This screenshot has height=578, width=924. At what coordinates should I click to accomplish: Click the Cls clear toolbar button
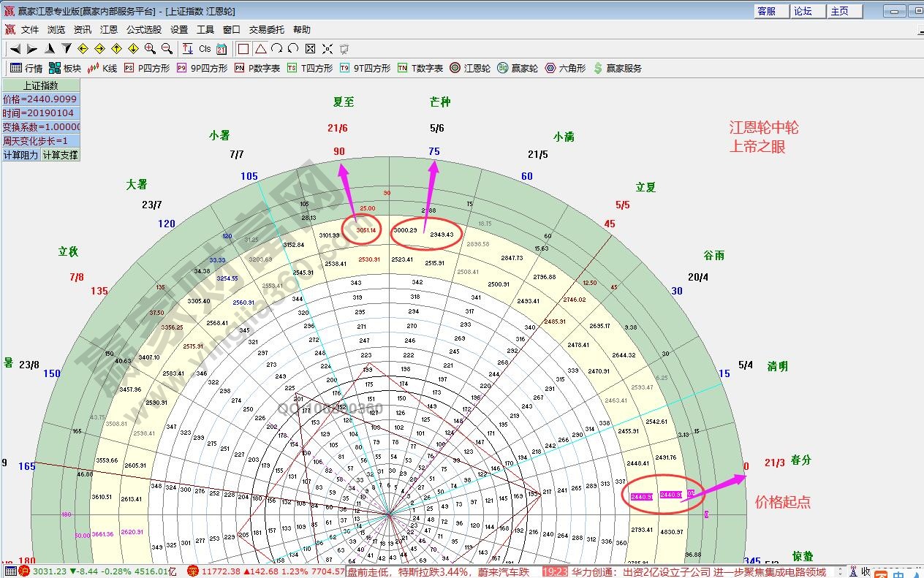point(205,49)
